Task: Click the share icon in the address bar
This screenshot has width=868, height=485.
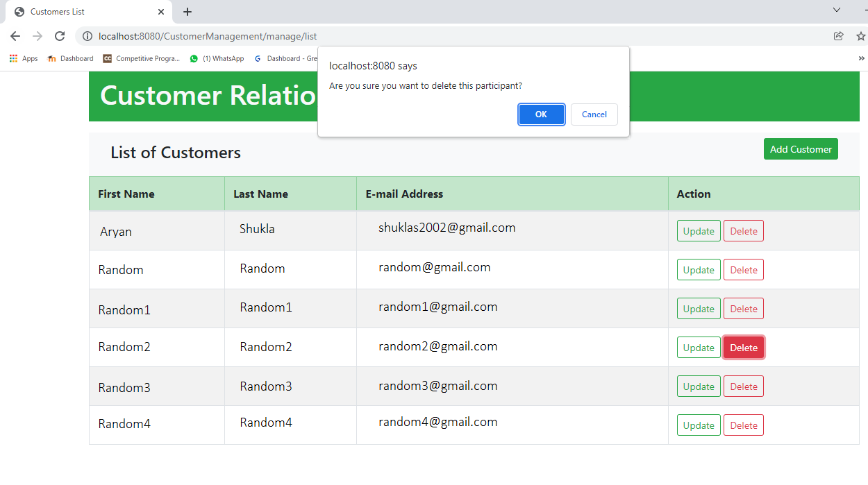Action: coord(838,36)
